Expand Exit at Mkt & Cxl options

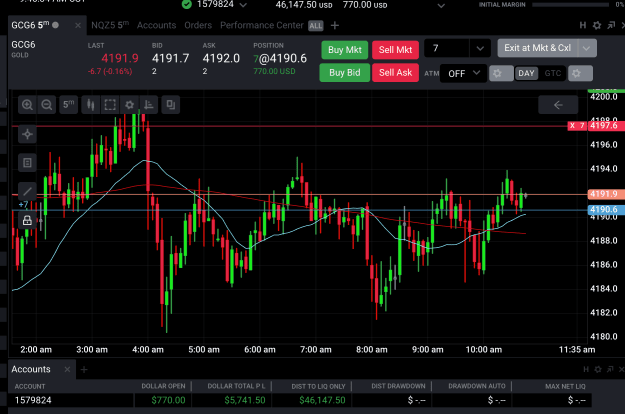click(587, 48)
